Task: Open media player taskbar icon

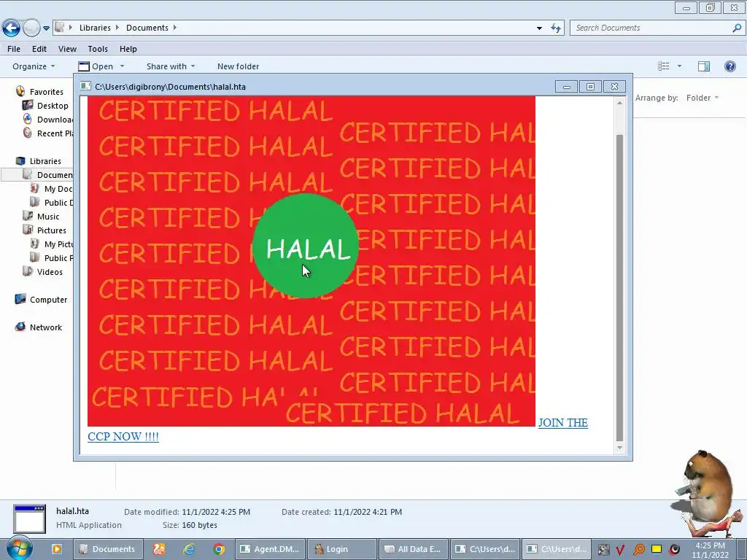Action: tap(57, 549)
